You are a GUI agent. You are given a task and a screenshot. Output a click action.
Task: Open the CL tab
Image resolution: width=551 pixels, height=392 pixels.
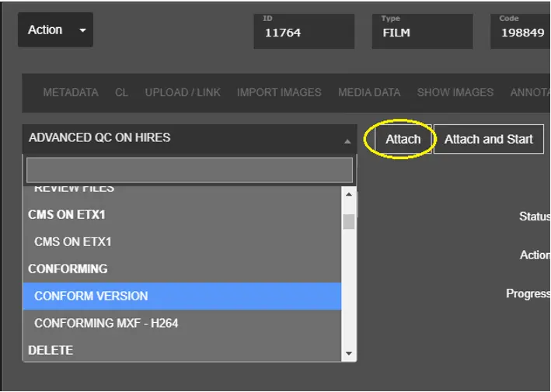(x=121, y=92)
